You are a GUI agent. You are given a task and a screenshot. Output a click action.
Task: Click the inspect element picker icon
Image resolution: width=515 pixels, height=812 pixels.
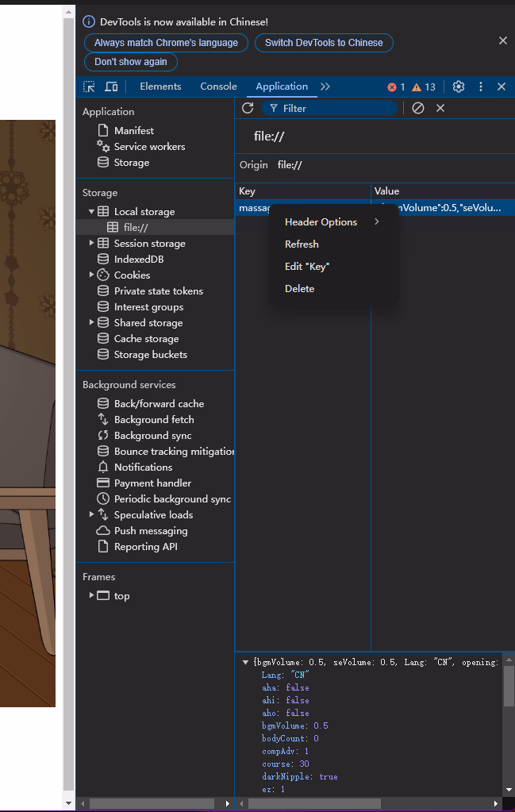point(90,87)
